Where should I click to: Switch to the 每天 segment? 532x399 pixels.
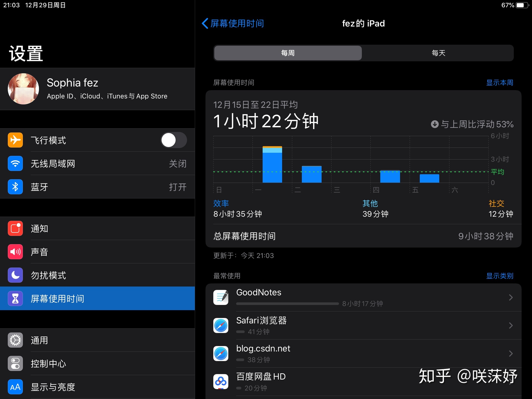438,53
